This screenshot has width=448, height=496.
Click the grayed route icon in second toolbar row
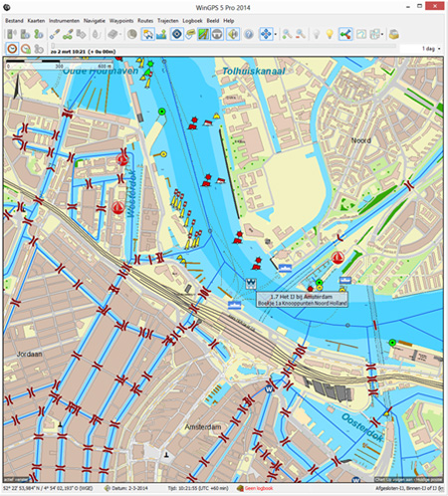coord(39,49)
